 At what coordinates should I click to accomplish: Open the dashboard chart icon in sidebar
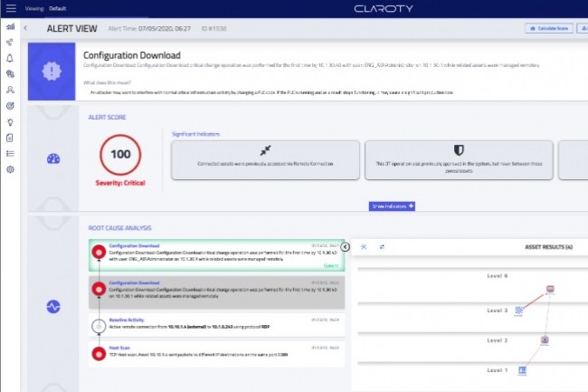click(x=10, y=27)
